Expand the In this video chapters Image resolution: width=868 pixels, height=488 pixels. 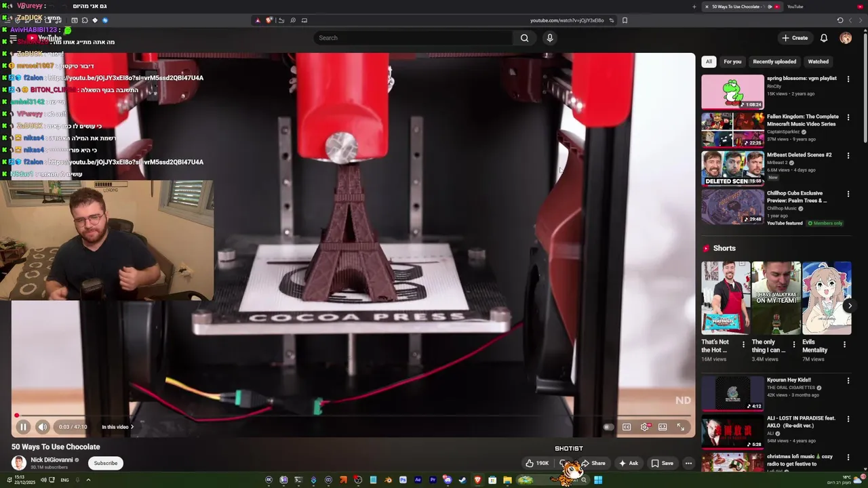tap(118, 427)
